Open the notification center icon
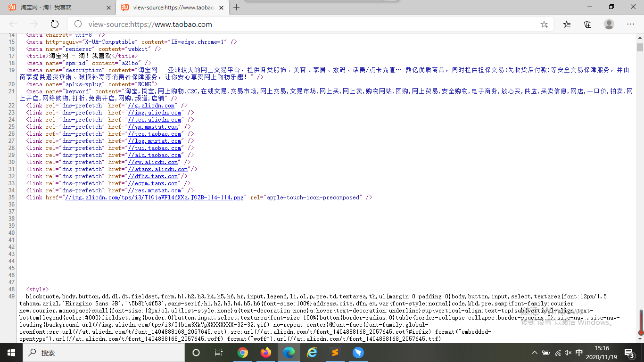Image resolution: width=644 pixels, height=362 pixels. pos(629,353)
